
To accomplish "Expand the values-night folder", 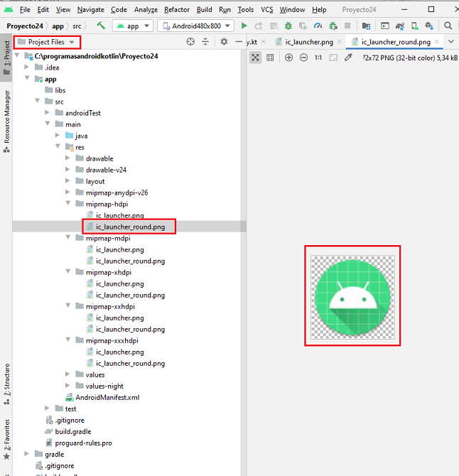I will pyautogui.click(x=67, y=386).
